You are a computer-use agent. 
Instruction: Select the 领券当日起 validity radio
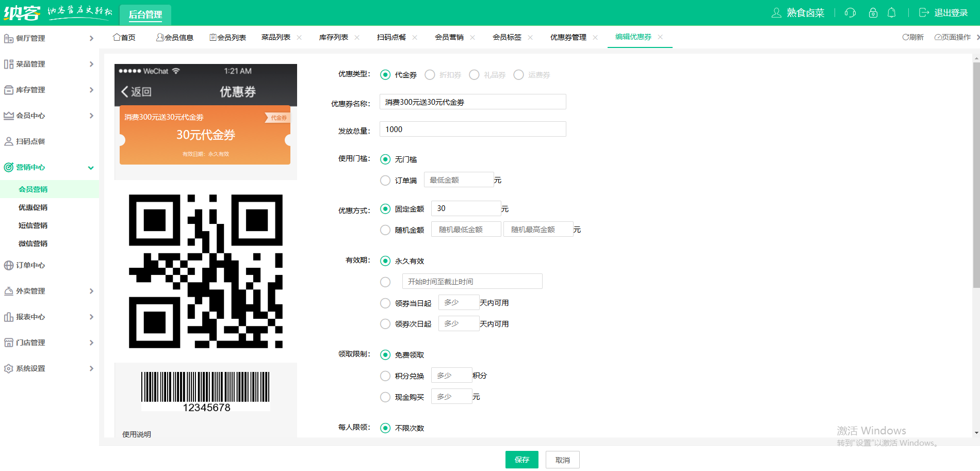tap(385, 303)
